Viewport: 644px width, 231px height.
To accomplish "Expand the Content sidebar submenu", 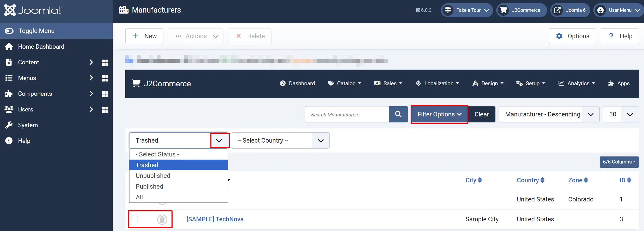I will coord(91,62).
